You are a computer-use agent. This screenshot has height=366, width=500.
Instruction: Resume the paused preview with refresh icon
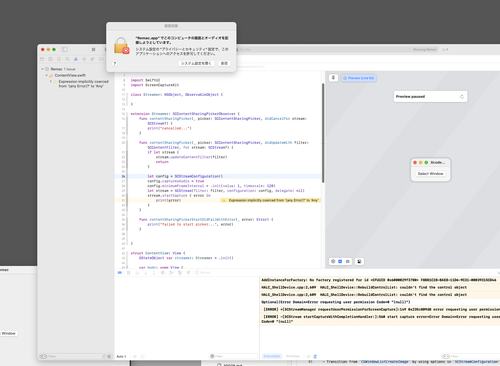(462, 97)
